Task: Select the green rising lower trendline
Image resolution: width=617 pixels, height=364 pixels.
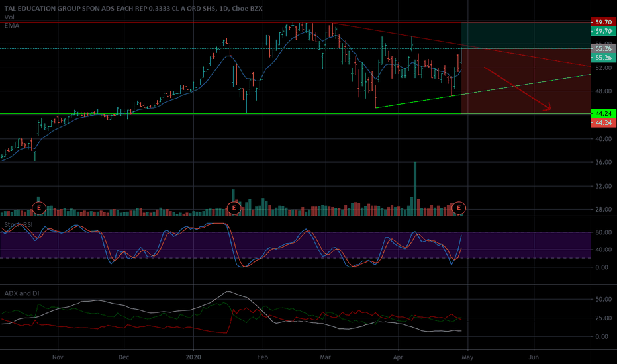Action: [483, 91]
